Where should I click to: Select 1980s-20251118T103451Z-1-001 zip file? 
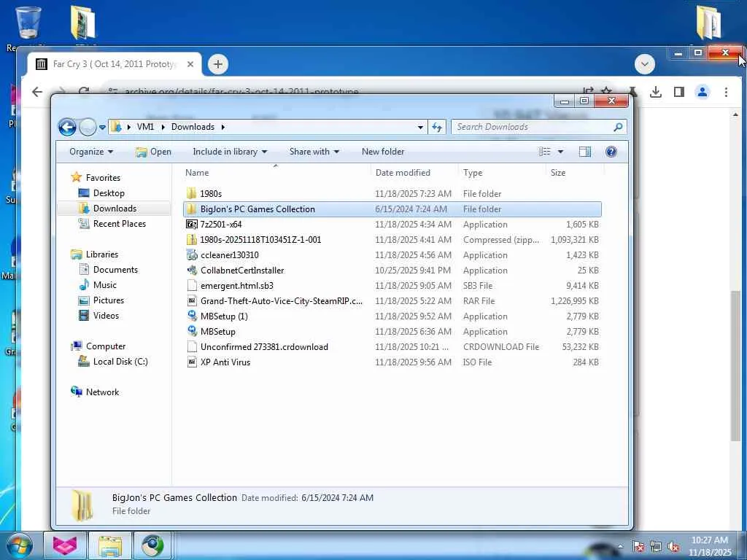click(x=392, y=239)
